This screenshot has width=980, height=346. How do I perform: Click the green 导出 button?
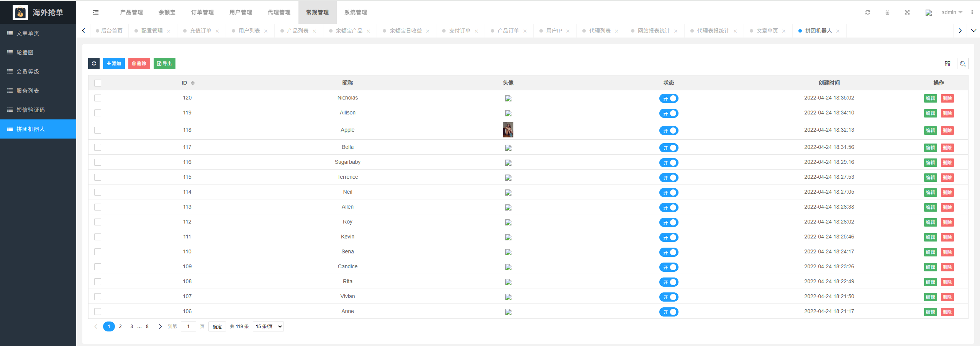pos(164,64)
